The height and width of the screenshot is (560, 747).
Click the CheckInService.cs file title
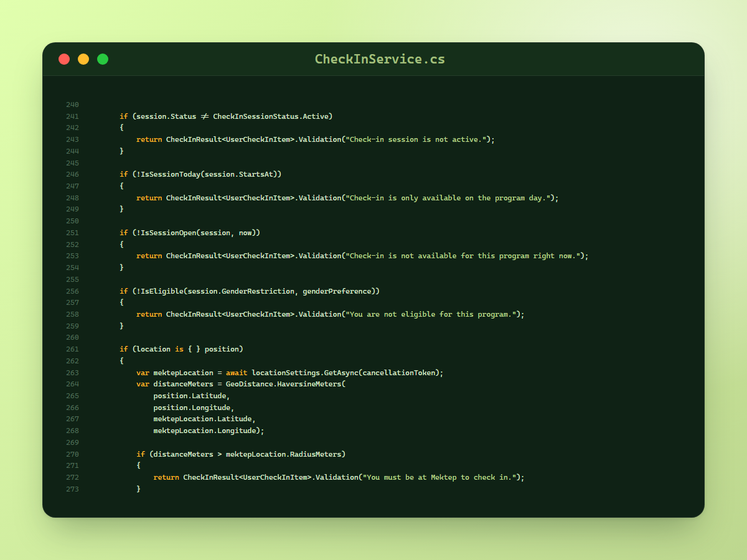pos(380,59)
